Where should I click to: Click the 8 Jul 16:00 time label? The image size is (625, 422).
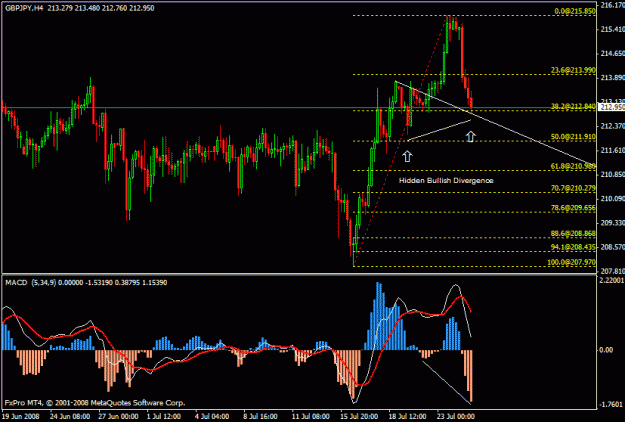261,416
